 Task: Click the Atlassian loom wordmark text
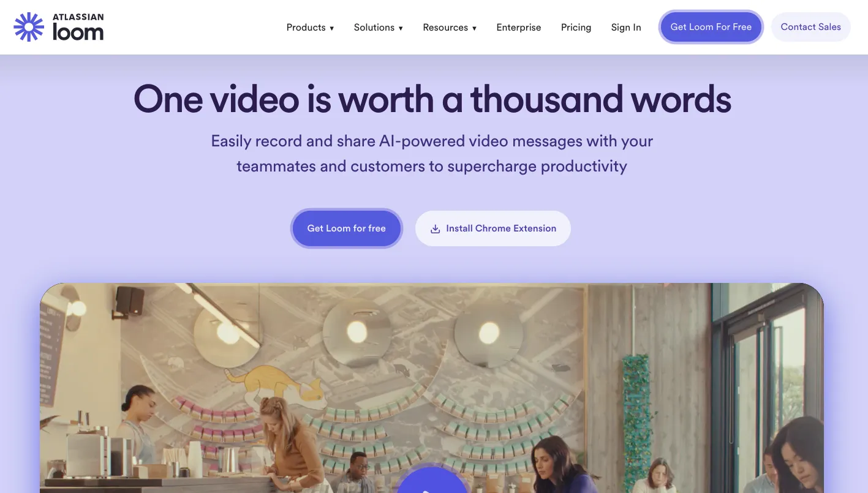pyautogui.click(x=78, y=28)
